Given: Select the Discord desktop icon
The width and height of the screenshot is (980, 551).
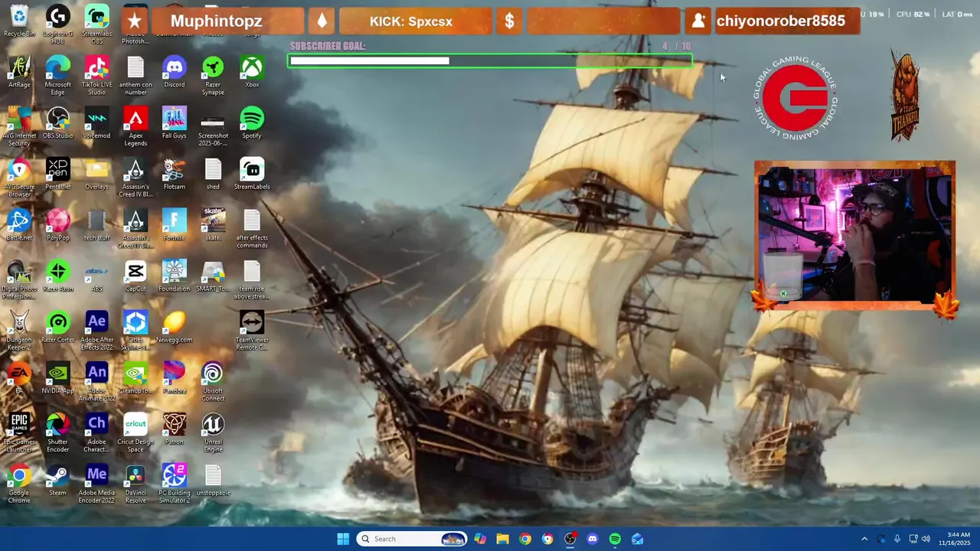Looking at the screenshot, I should click(x=174, y=72).
